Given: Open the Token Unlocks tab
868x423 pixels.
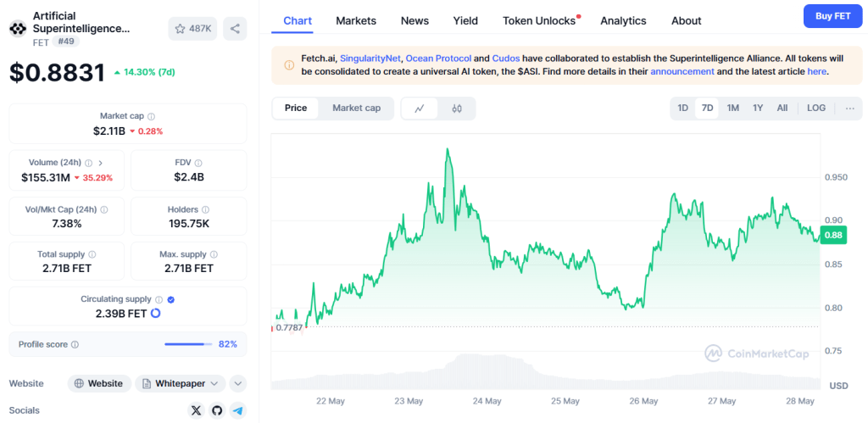Looking at the screenshot, I should 539,20.
